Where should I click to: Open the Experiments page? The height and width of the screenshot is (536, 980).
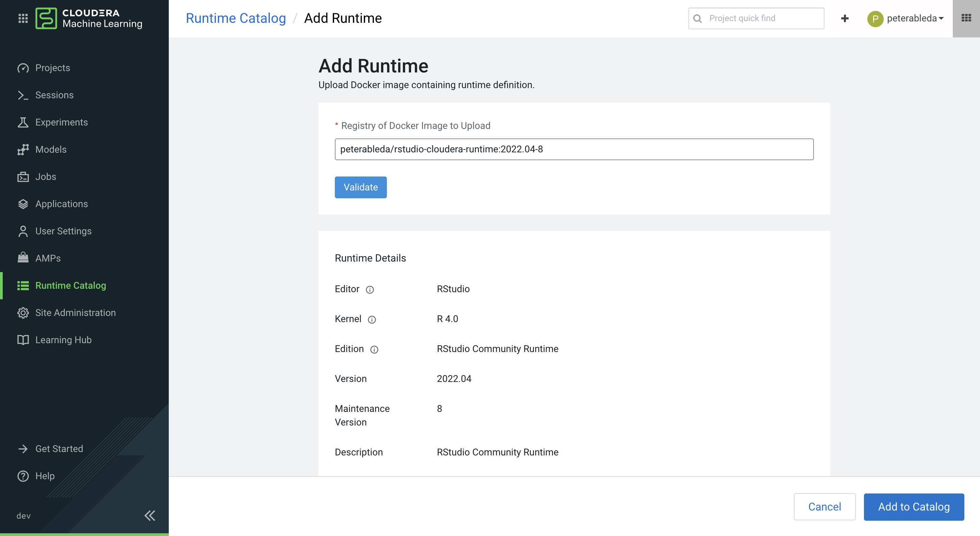point(62,122)
